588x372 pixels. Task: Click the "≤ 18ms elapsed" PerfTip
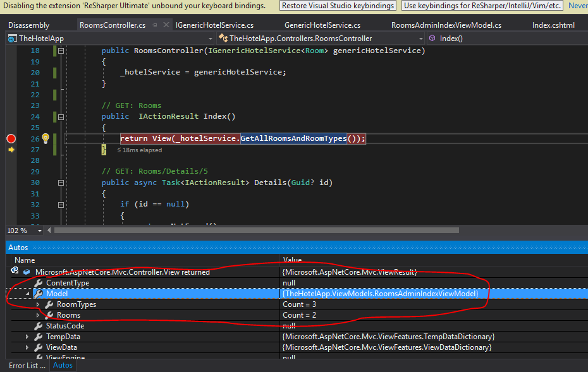pos(140,150)
